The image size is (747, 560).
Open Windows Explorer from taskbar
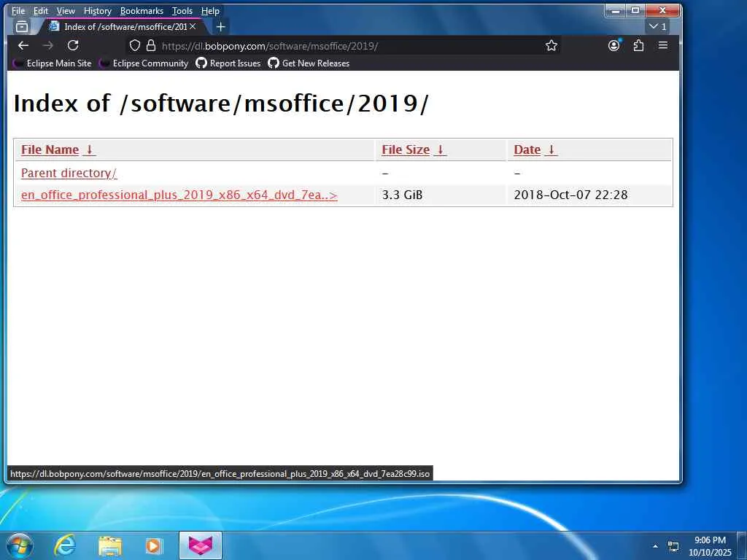pyautogui.click(x=110, y=545)
